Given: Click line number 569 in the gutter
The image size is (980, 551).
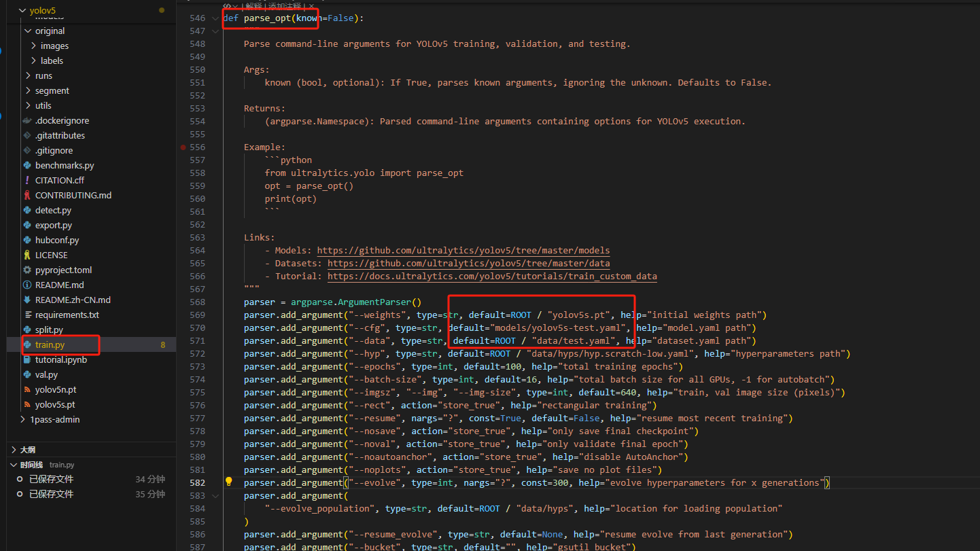Looking at the screenshot, I should [x=197, y=315].
